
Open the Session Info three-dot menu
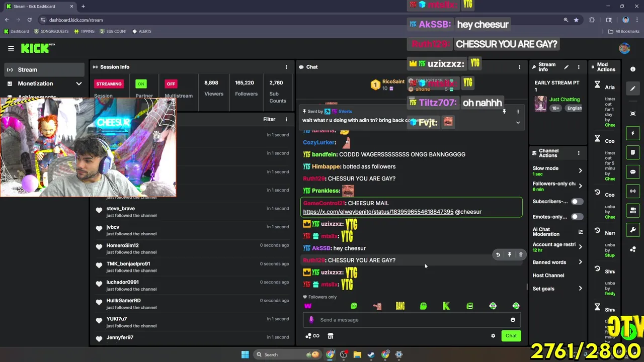click(x=286, y=67)
